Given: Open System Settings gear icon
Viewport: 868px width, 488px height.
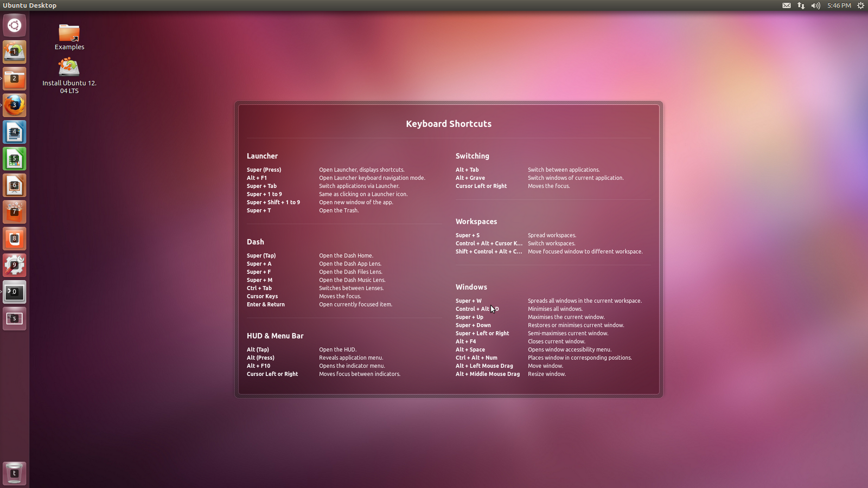Looking at the screenshot, I should [x=15, y=265].
